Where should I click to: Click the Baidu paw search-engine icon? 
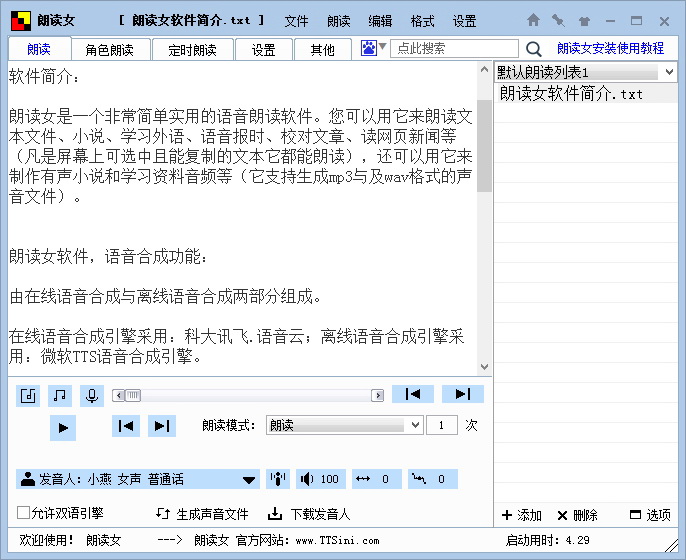pos(368,48)
